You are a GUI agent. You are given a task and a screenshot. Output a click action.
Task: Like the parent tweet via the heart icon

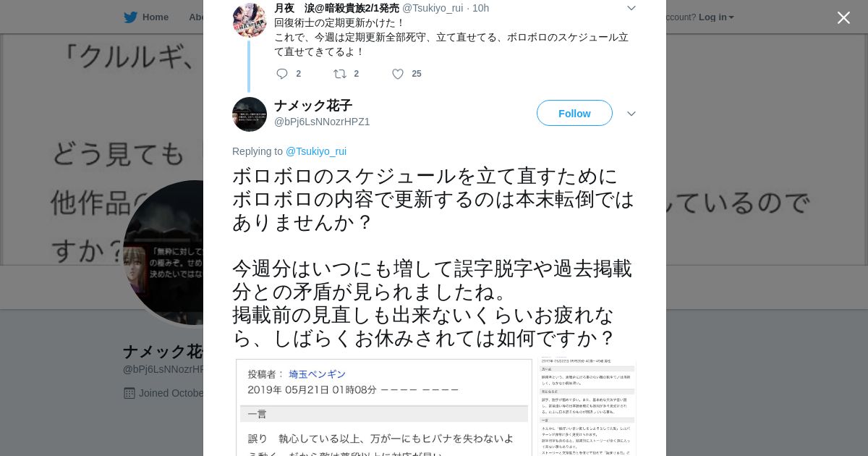(x=398, y=74)
